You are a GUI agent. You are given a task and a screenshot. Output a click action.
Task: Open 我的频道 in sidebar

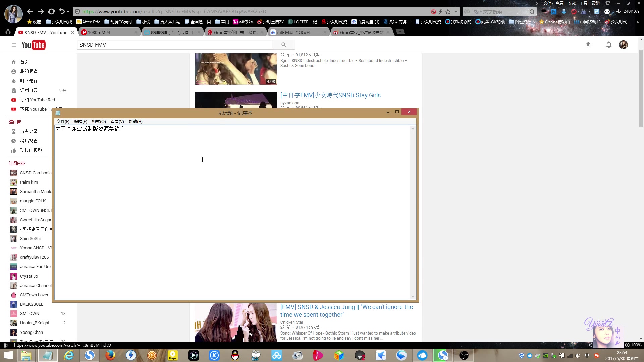[x=29, y=71]
